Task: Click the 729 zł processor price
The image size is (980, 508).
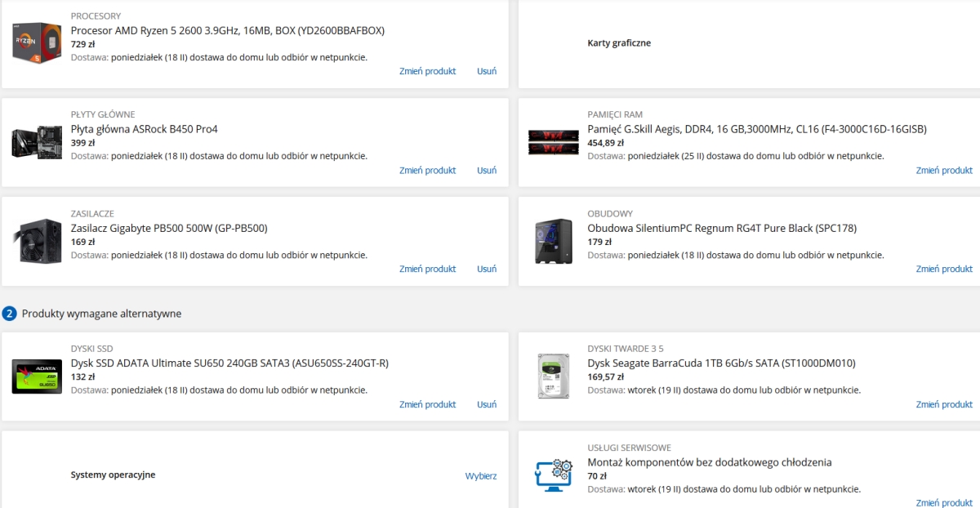Action: click(83, 44)
